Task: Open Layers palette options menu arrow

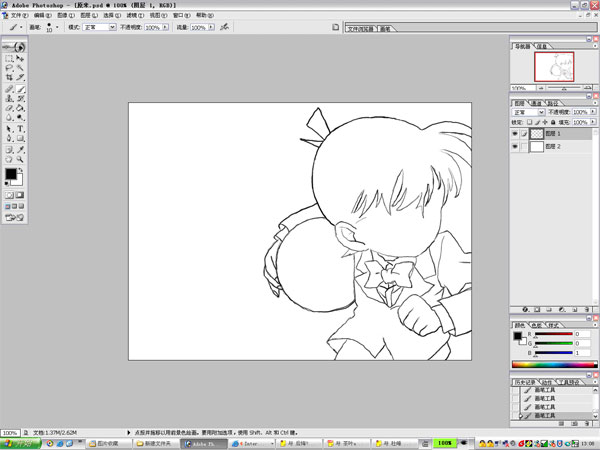Action: pyautogui.click(x=595, y=103)
